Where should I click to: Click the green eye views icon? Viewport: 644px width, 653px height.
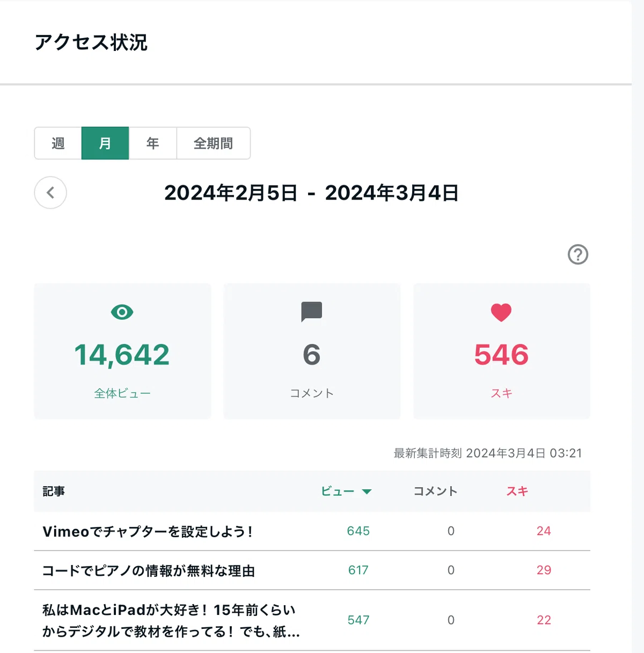[x=122, y=312]
